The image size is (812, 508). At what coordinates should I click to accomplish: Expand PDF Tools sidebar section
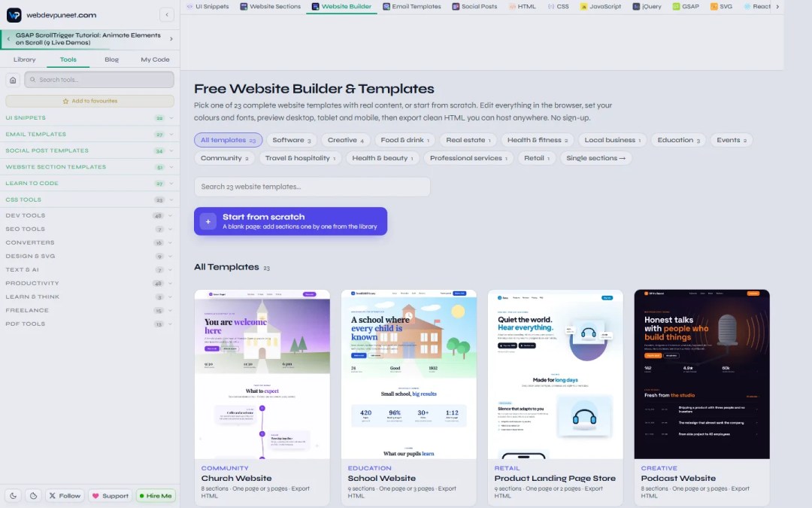point(89,324)
